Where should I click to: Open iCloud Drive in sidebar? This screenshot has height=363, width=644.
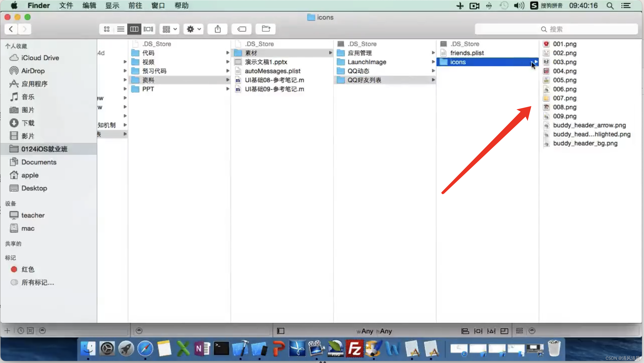[49, 58]
